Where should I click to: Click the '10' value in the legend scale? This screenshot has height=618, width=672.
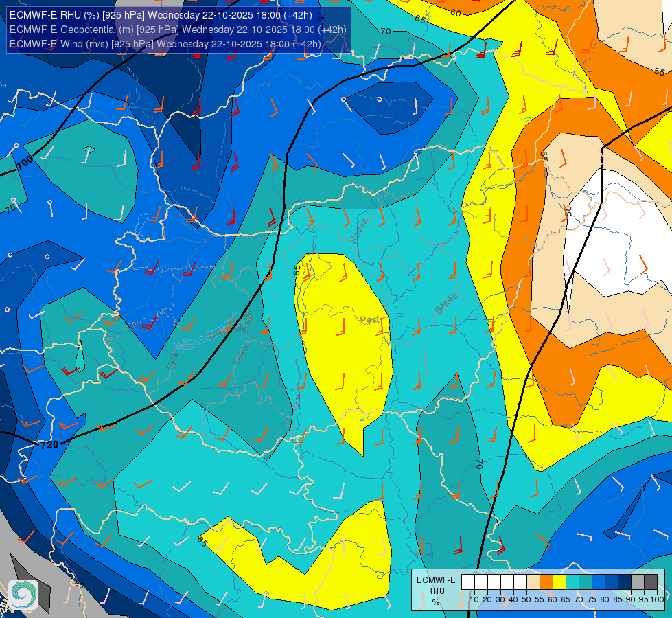tap(474, 599)
